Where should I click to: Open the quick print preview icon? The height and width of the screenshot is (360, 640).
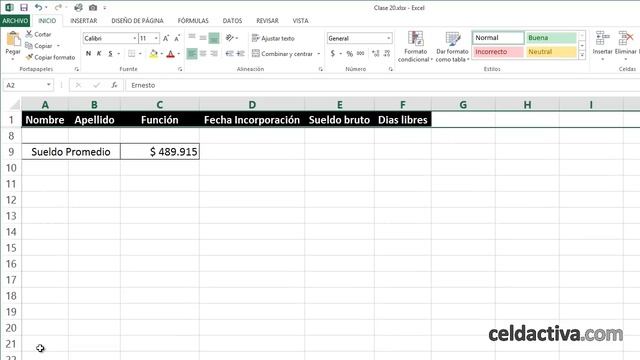pos(78,7)
